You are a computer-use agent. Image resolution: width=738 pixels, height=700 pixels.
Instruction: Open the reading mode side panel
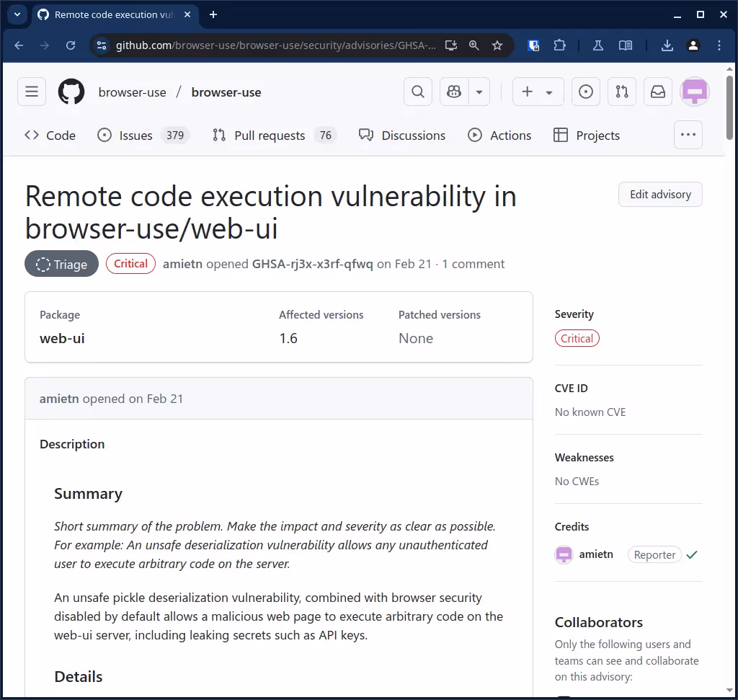tap(626, 45)
